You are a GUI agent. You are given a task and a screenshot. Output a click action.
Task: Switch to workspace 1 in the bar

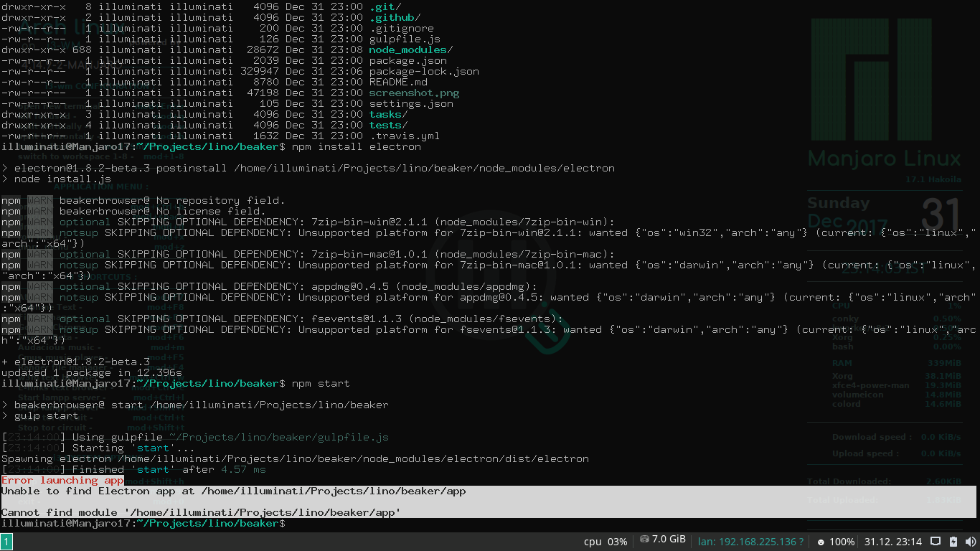[x=6, y=542]
